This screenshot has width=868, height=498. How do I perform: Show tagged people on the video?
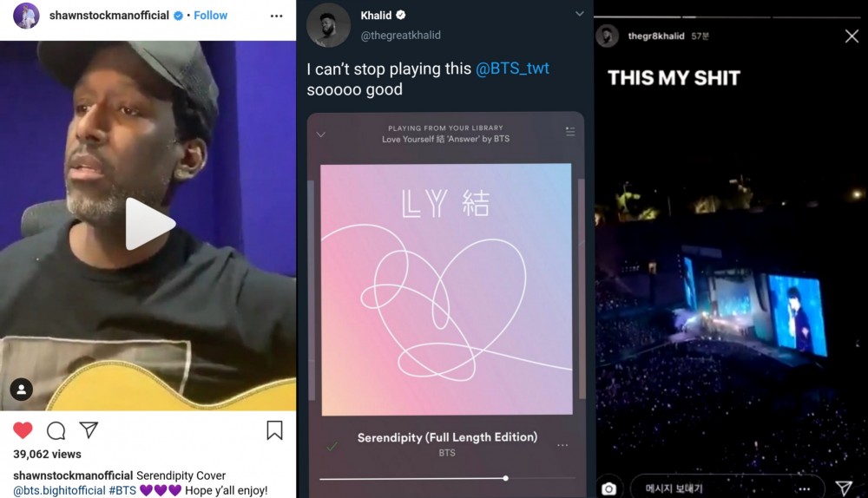coord(22,390)
